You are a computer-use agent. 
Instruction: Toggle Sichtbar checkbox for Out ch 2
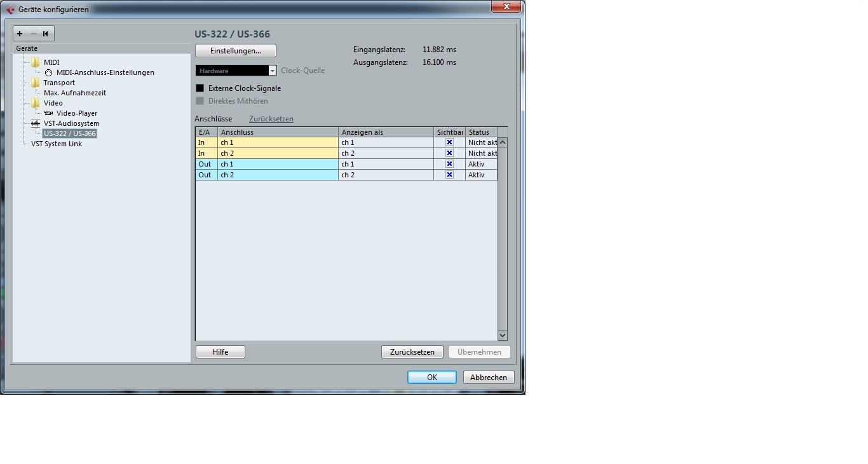[x=449, y=175]
